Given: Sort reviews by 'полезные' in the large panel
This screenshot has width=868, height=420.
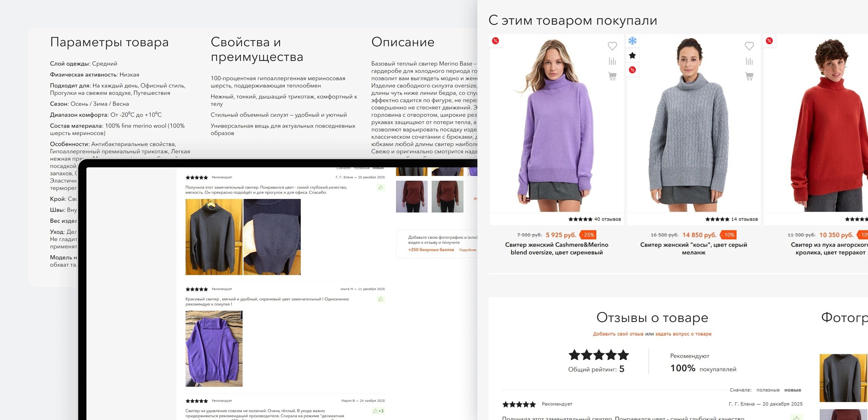Looking at the screenshot, I should (768, 390).
